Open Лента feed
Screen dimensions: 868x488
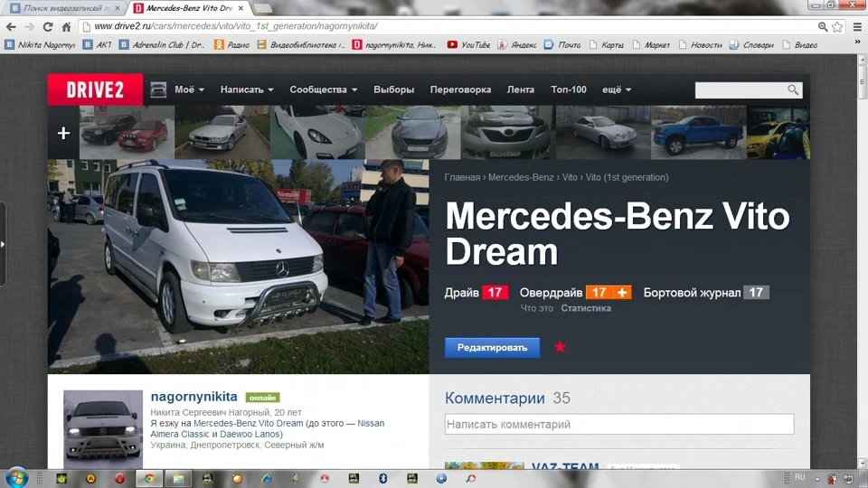click(x=521, y=89)
